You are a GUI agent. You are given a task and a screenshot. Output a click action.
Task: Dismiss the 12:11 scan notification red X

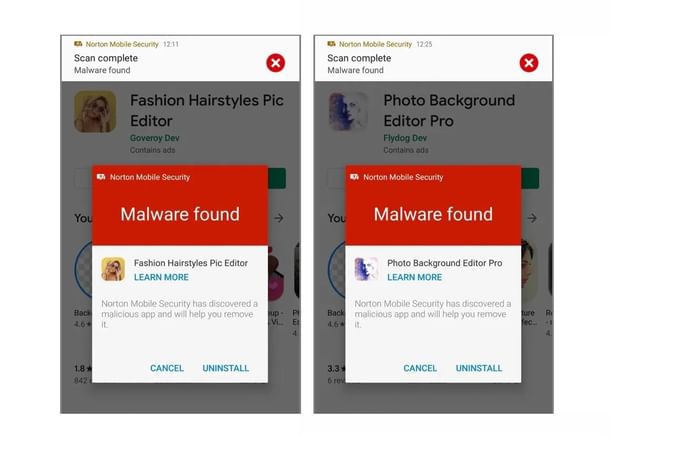point(276,63)
